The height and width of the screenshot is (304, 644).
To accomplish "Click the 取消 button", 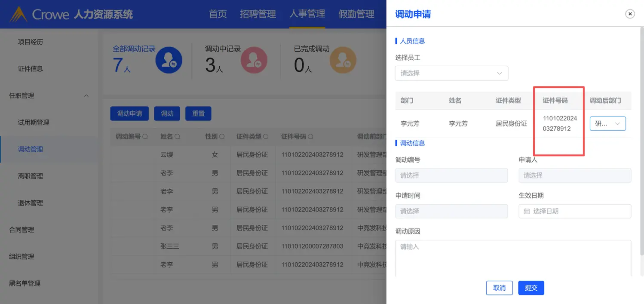I will 499,288.
